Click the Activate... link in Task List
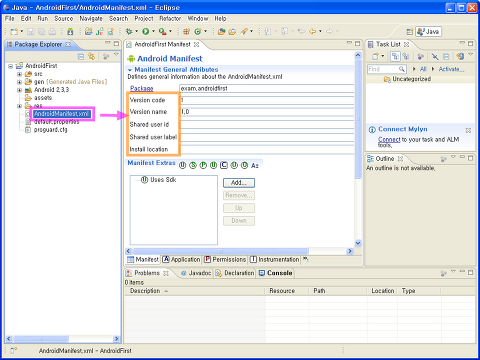 point(451,69)
